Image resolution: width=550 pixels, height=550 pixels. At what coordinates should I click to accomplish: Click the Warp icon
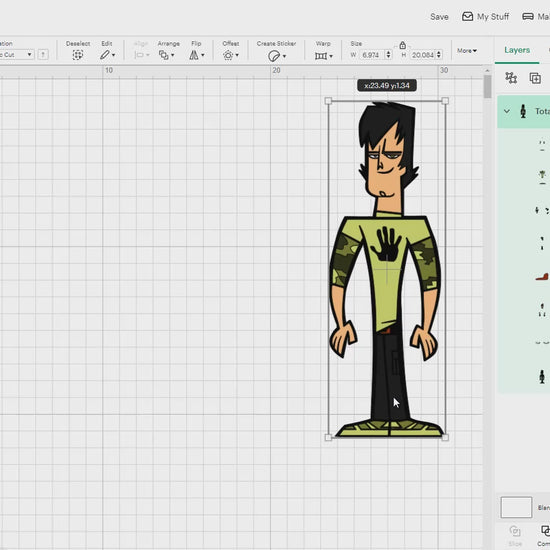coord(321,56)
